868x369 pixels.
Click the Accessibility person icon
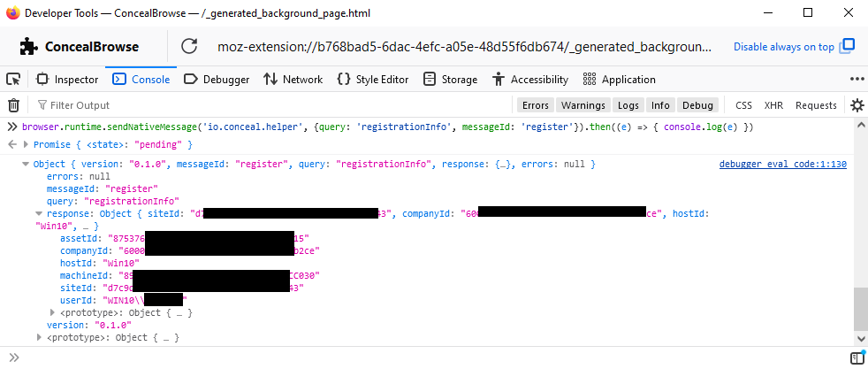pos(499,80)
